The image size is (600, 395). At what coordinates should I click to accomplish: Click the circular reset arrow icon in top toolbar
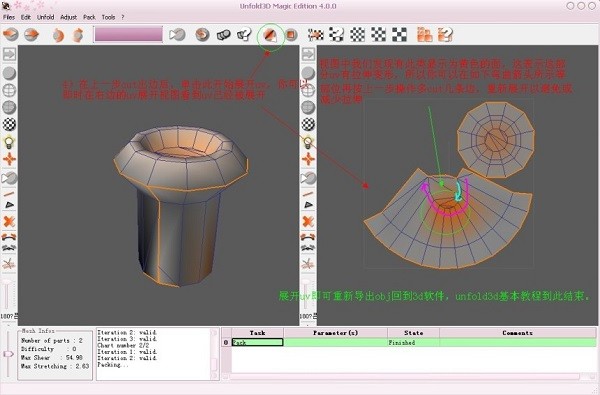tap(202, 35)
